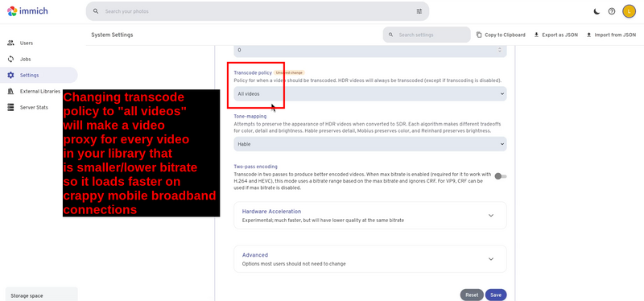This screenshot has width=644, height=301.
Task: Toggle dark mode moon icon
Action: point(597,11)
